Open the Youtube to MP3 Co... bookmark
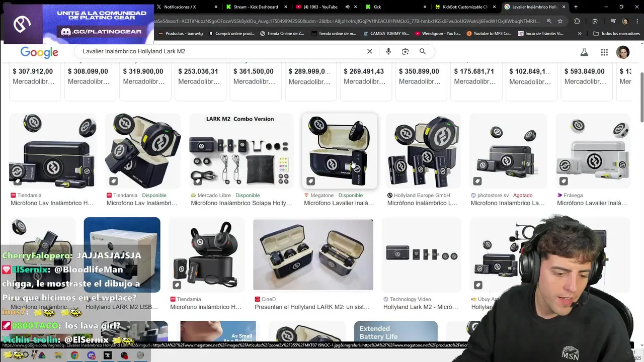This screenshot has width=644, height=362. [x=489, y=33]
